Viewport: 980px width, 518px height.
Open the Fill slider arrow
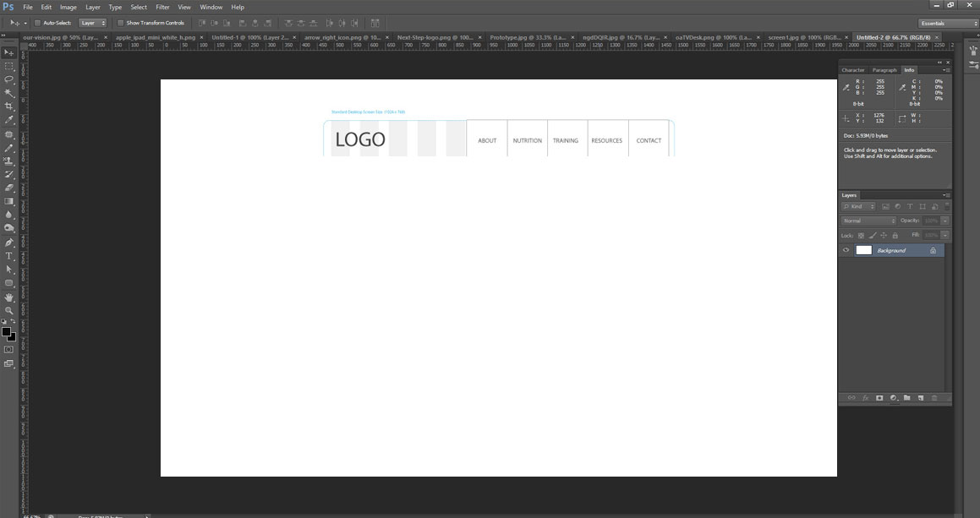945,236
